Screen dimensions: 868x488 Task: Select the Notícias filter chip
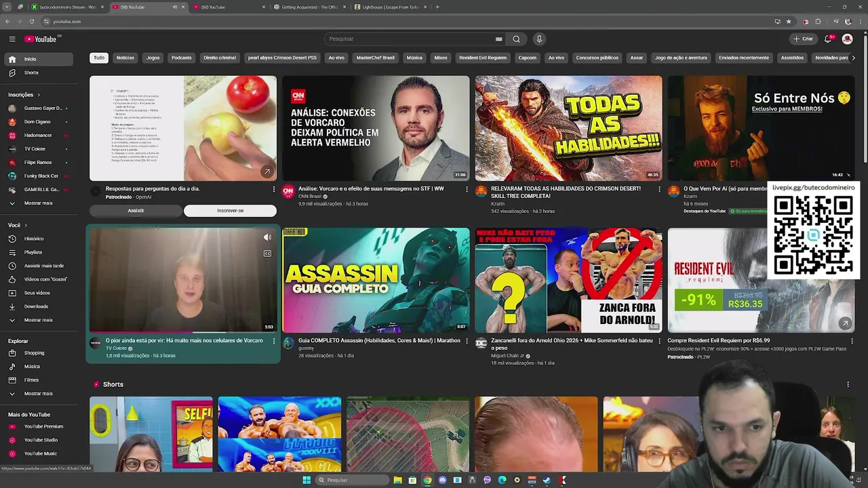click(x=125, y=58)
